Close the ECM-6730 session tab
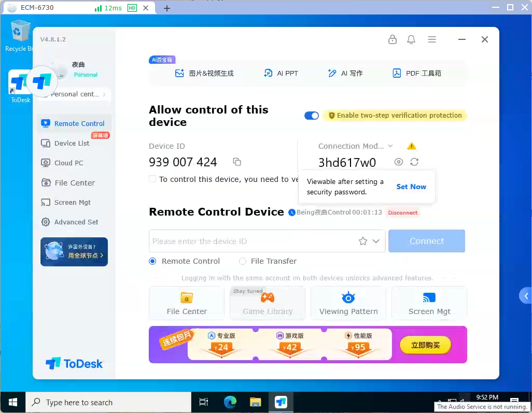 point(146,8)
